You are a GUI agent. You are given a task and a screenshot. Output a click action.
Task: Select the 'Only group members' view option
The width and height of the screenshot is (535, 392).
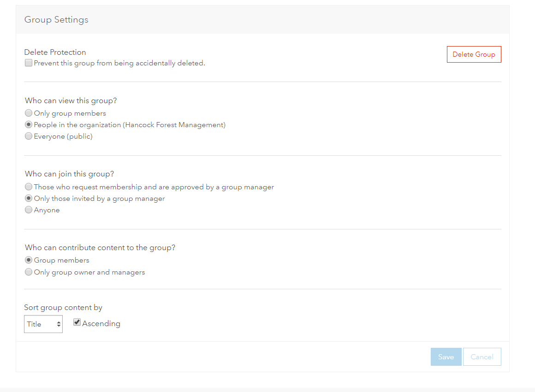pyautogui.click(x=29, y=113)
